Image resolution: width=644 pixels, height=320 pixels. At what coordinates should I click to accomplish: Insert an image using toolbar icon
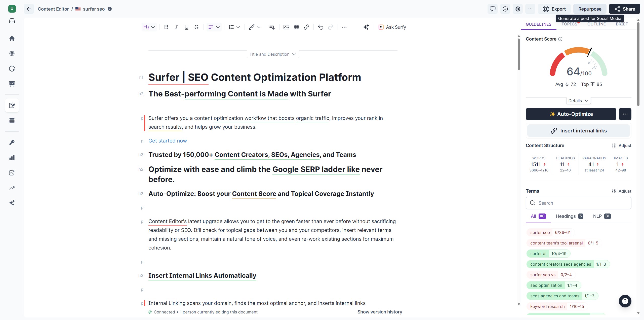tap(286, 27)
